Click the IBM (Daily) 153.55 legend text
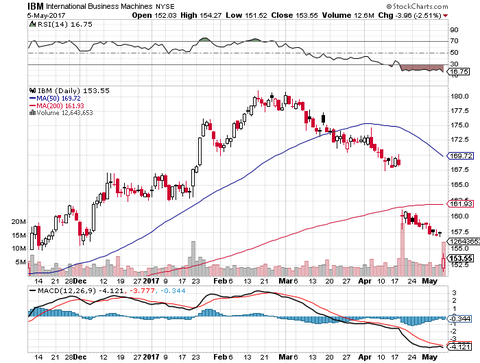480x363 pixels. pyautogui.click(x=73, y=91)
